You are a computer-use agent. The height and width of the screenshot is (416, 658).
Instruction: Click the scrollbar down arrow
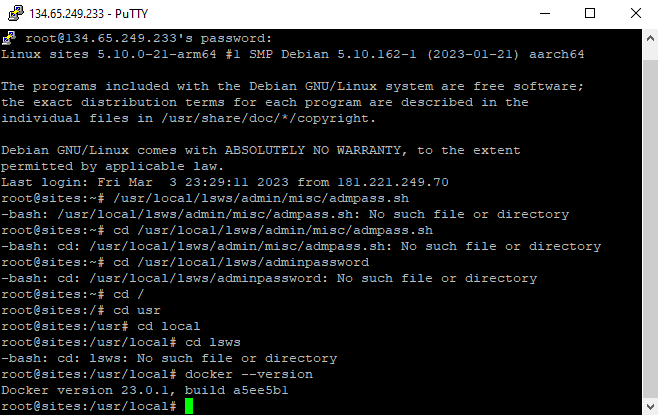[650, 406]
